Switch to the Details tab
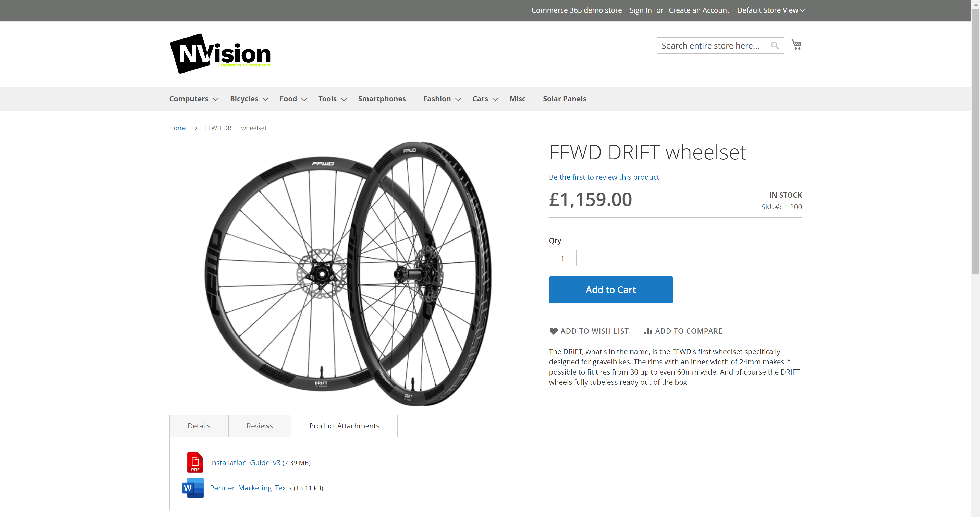The width and height of the screenshot is (980, 517). pos(199,426)
